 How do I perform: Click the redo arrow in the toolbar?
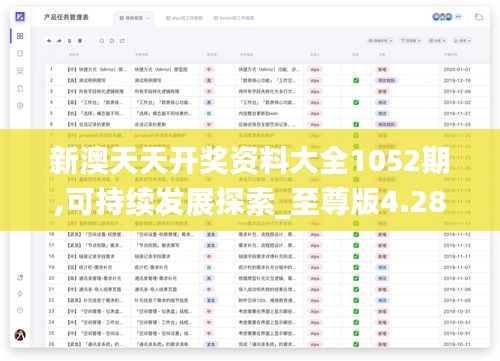[59, 41]
